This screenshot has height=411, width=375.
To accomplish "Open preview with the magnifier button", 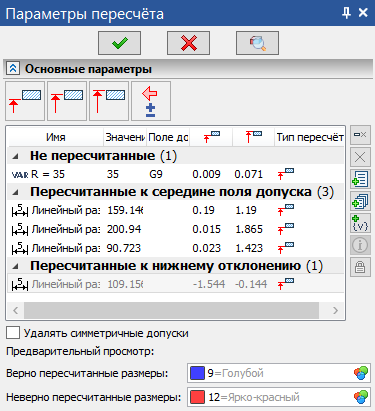I will point(257,43).
